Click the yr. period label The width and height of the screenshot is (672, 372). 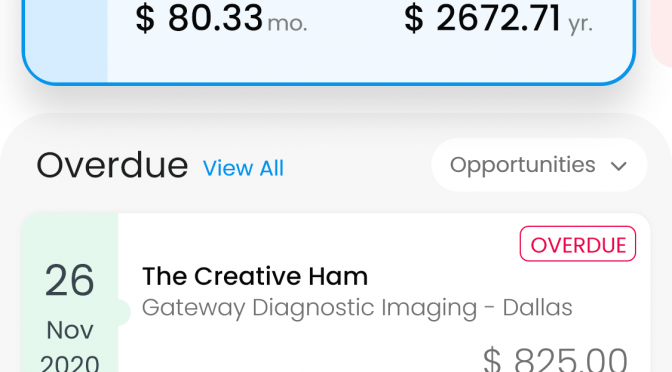[x=580, y=25]
